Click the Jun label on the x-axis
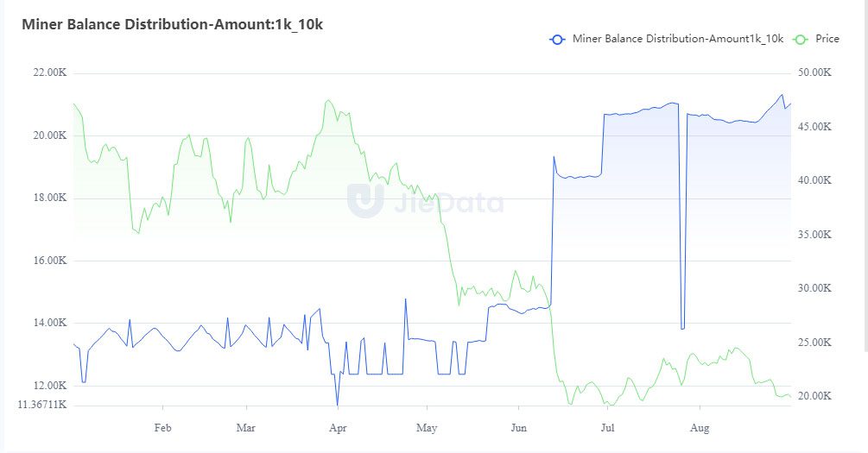868x453 pixels. 519,428
